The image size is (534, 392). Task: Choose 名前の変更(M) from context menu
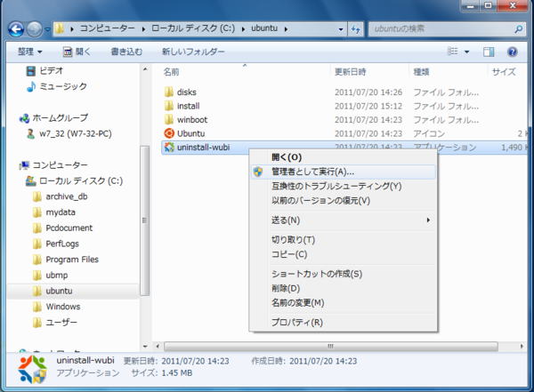(343, 302)
